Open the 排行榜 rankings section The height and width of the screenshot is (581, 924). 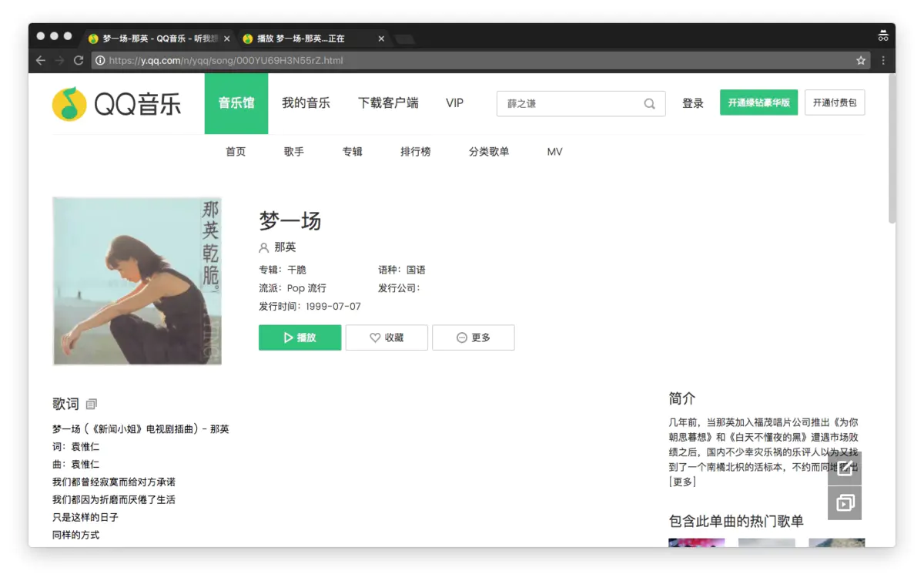pyautogui.click(x=416, y=151)
